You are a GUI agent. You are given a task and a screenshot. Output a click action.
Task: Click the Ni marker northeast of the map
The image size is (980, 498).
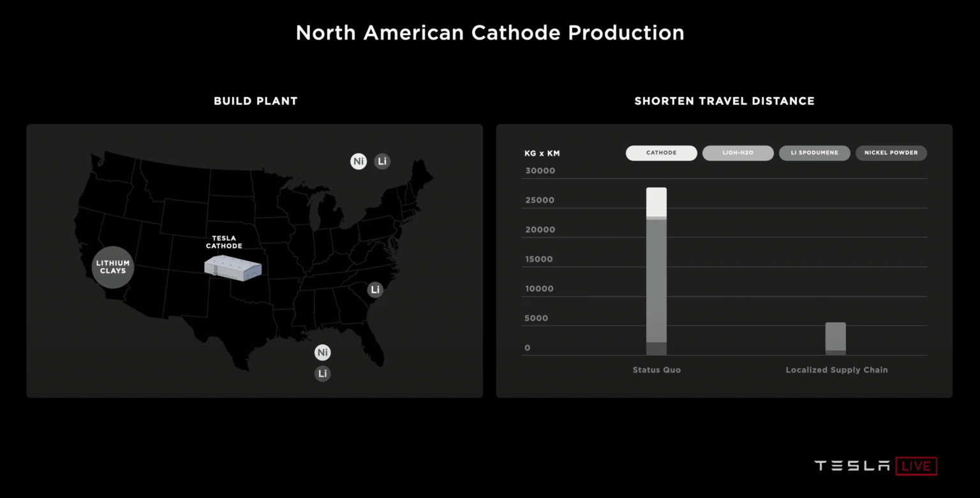click(359, 162)
